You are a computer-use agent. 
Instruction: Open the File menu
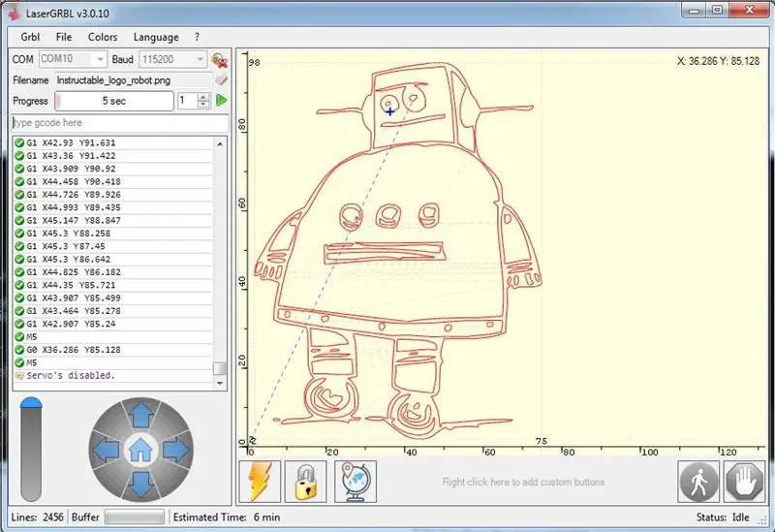64,37
